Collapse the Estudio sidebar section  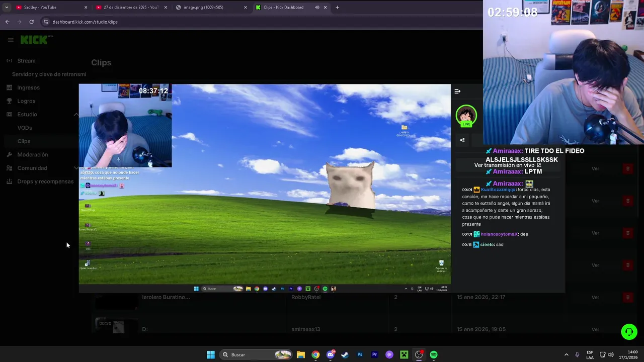pos(76,115)
